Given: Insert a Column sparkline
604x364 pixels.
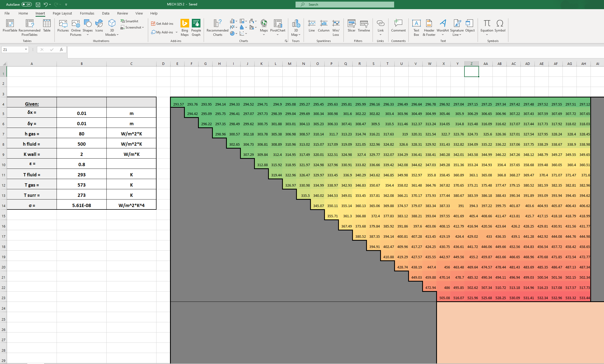Looking at the screenshot, I should tap(324, 26).
